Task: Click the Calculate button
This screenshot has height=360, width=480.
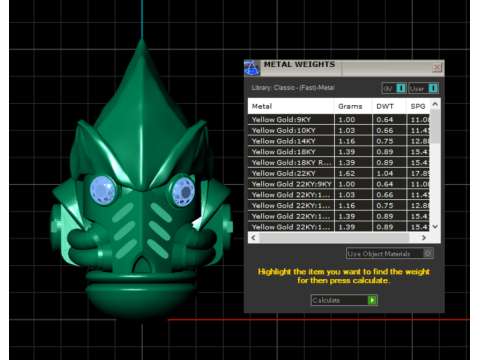Action: click(344, 300)
